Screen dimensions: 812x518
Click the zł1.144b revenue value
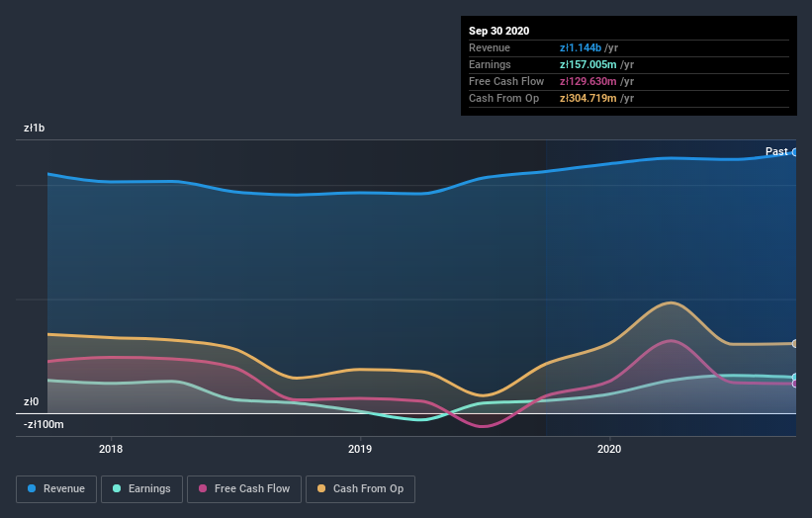(580, 47)
